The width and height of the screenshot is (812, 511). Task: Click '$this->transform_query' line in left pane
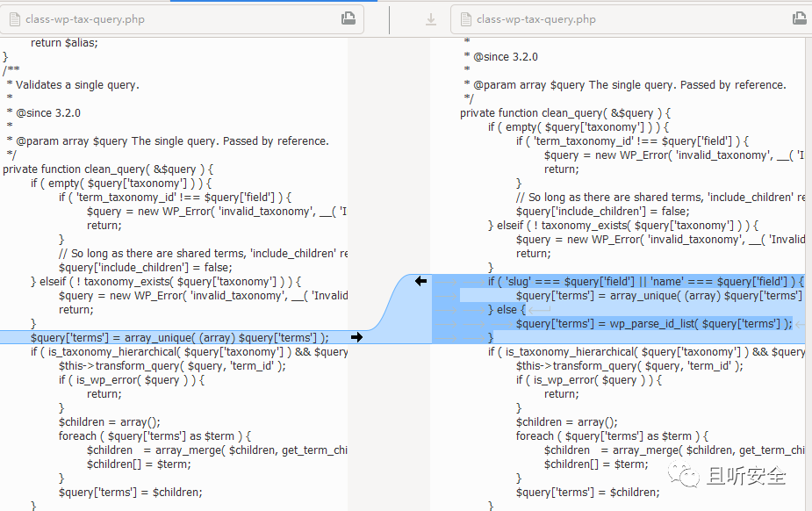coord(172,366)
